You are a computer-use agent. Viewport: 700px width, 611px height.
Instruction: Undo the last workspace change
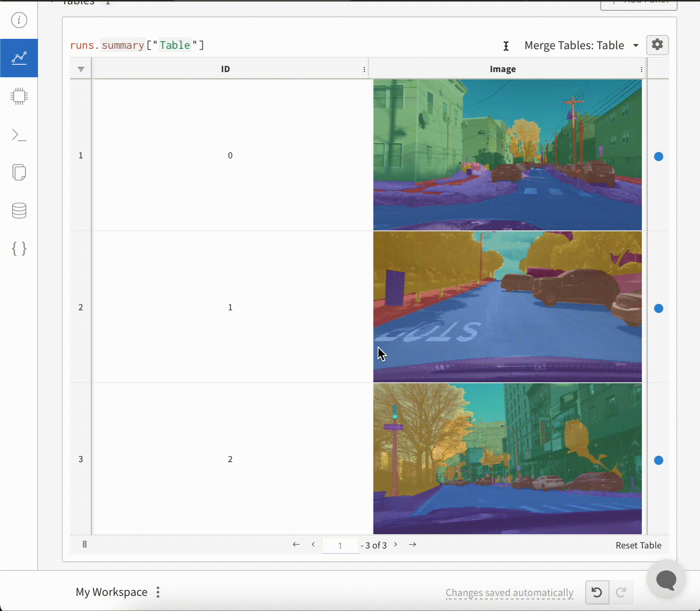tap(597, 592)
